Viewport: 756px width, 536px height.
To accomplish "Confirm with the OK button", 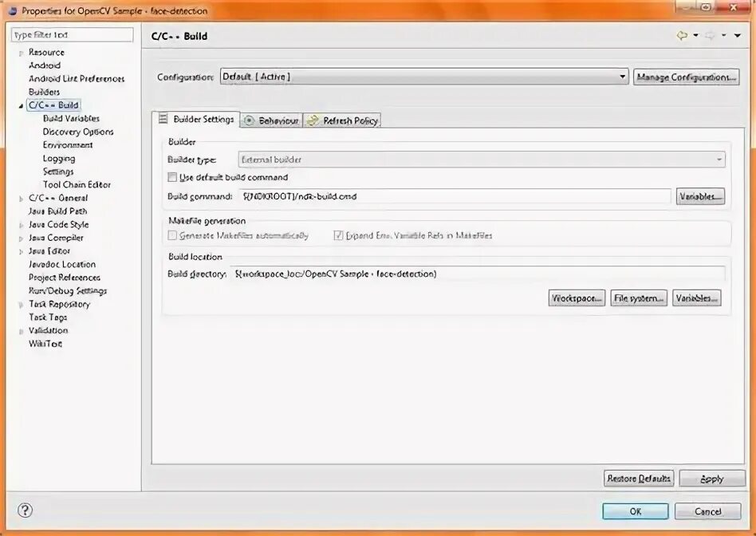I will pyautogui.click(x=636, y=511).
